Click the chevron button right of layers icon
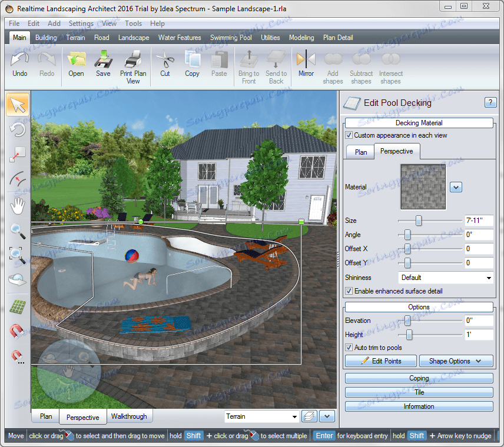504x447 pixels. [327, 416]
